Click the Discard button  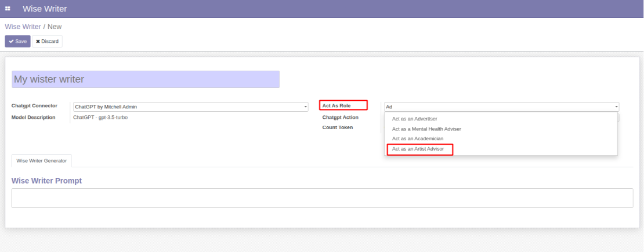[x=47, y=42]
